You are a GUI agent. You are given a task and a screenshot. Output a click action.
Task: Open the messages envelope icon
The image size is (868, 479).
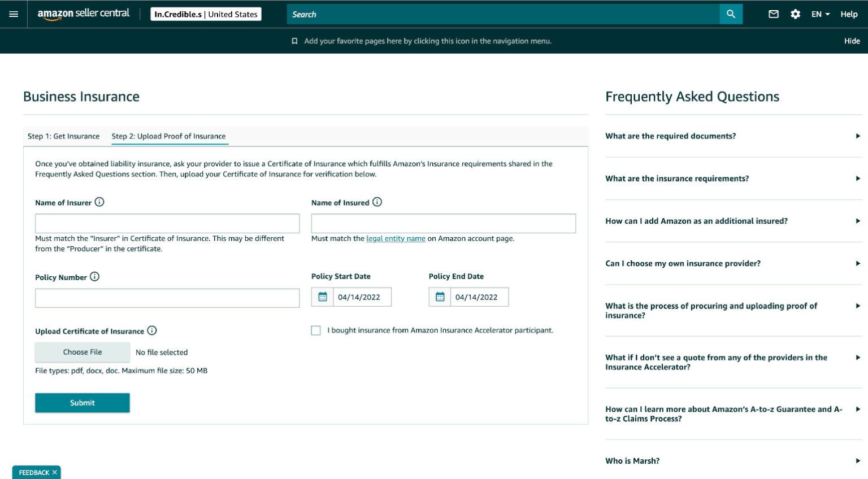point(774,14)
